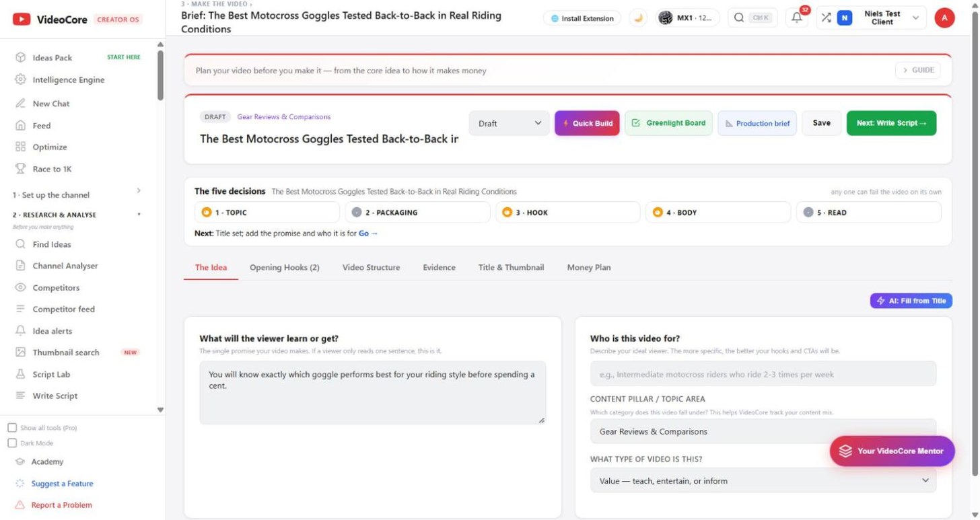The image size is (980, 520).
Task: Click the Idea alerts bell icon
Action: click(20, 331)
